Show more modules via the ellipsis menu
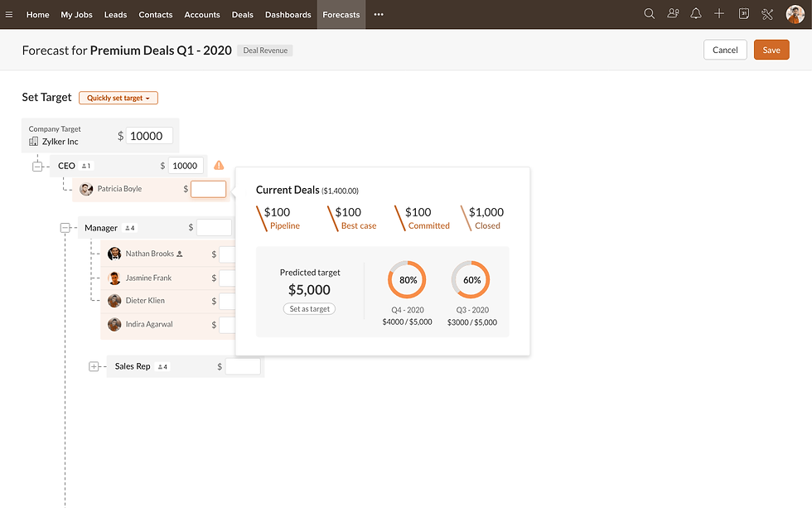This screenshot has height=508, width=812. point(379,14)
